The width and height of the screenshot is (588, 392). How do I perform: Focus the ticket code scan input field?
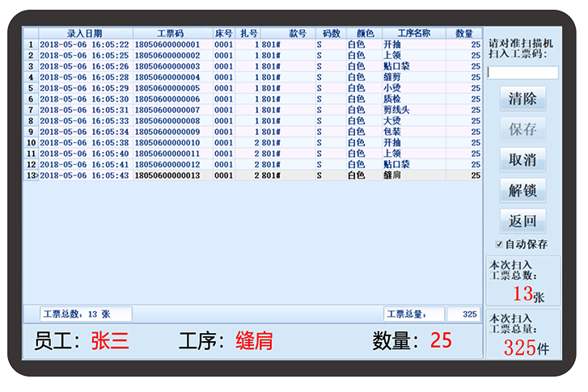coord(522,73)
